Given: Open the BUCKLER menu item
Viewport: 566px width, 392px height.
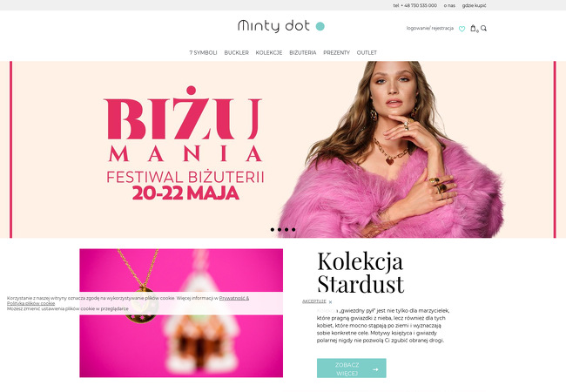Looking at the screenshot, I should (237, 52).
